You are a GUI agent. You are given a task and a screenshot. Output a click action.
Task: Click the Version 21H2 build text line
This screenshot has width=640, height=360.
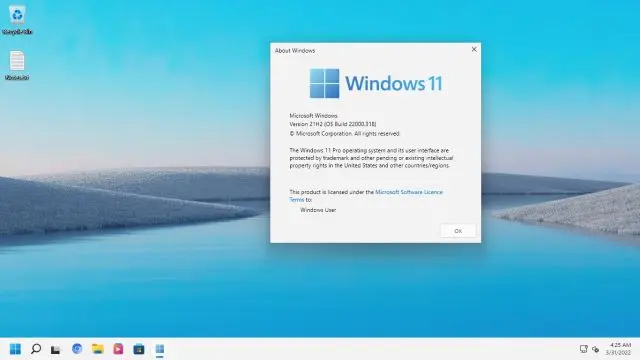[x=333, y=124]
